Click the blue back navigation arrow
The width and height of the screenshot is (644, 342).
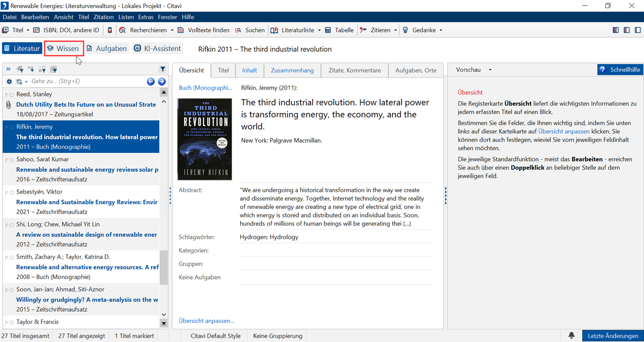click(x=150, y=81)
